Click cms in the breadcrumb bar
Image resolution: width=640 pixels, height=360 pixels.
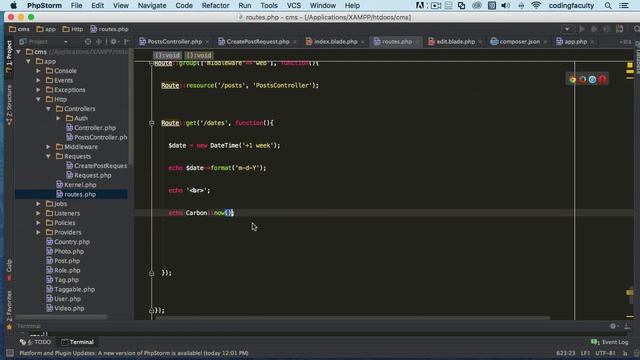coord(20,29)
